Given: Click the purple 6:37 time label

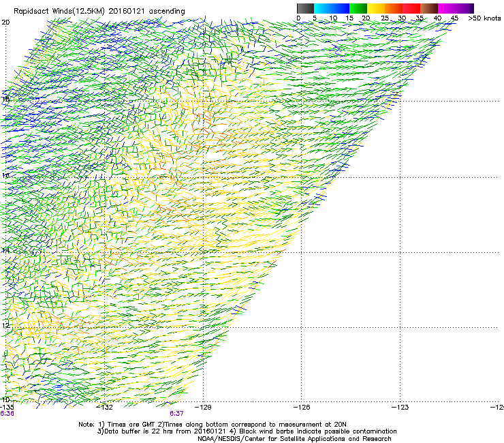Looking at the screenshot, I should coord(177,414).
